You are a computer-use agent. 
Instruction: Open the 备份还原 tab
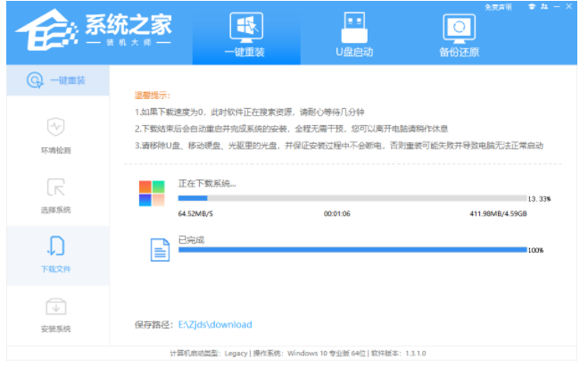[x=458, y=34]
